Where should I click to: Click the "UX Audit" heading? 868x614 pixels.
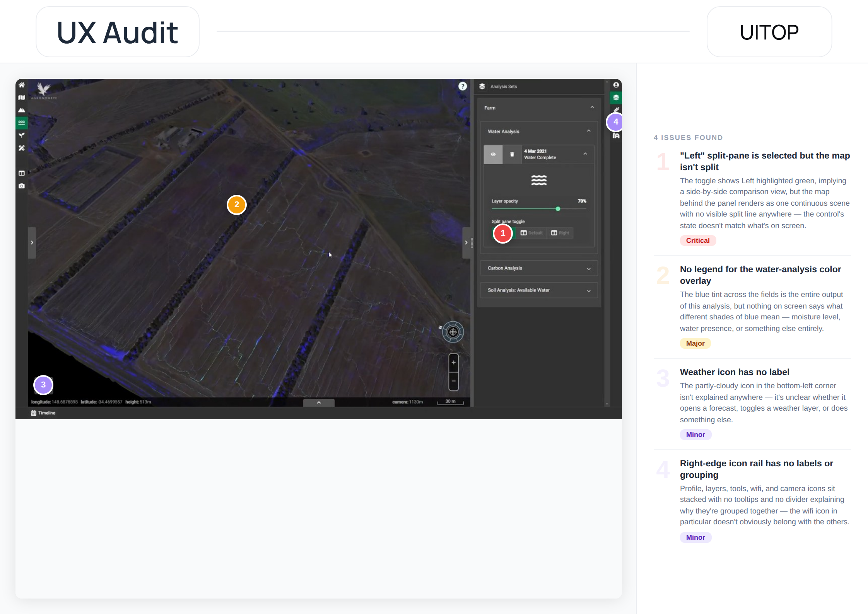[x=118, y=32]
